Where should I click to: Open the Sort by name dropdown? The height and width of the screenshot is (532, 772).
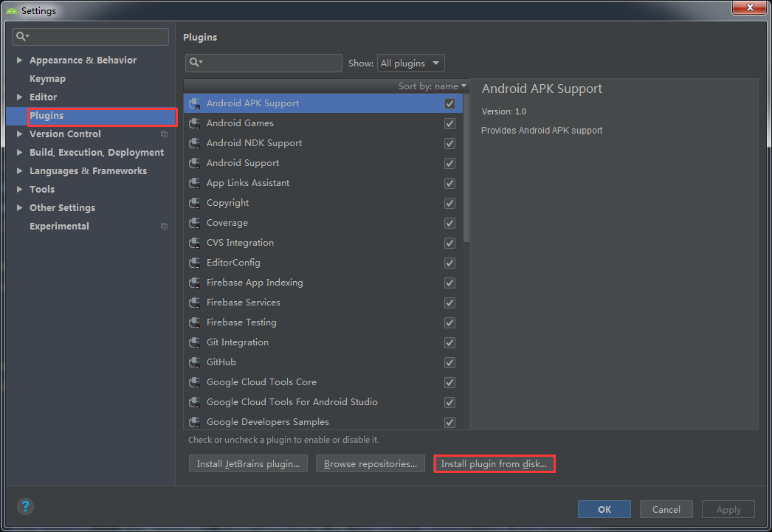tap(432, 86)
